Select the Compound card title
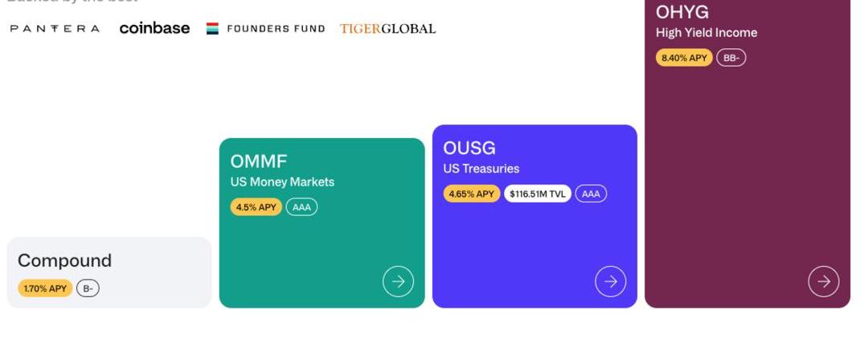This screenshot has height=339, width=868. pos(64,261)
